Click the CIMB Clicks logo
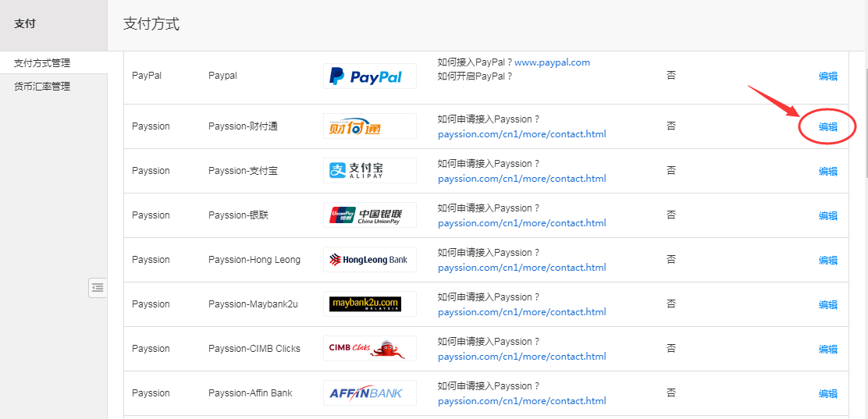Image resolution: width=868 pixels, height=419 pixels. tap(369, 348)
